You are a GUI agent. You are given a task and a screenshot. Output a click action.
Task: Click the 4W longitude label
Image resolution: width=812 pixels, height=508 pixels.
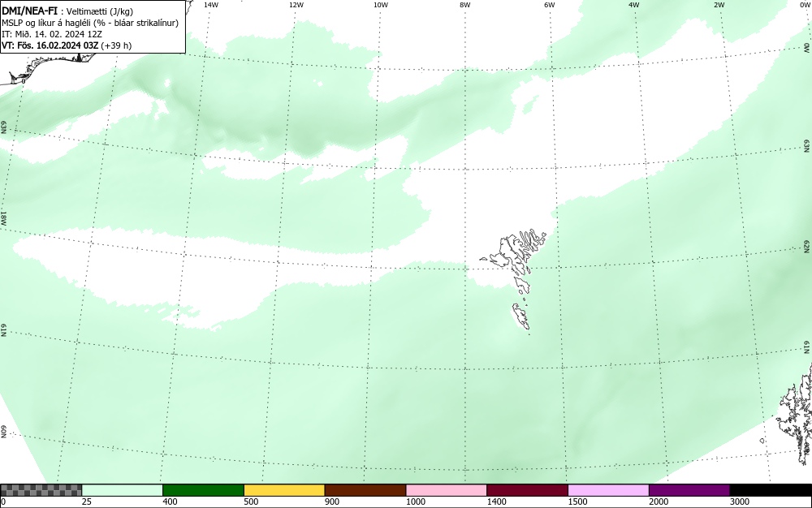[634, 5]
